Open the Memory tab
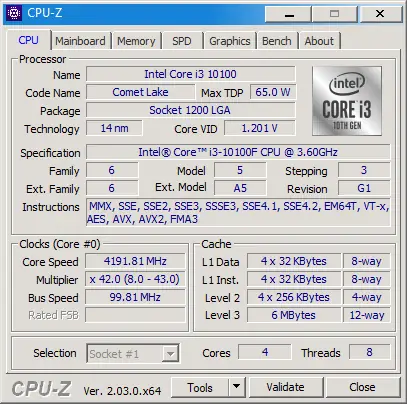Image resolution: width=407 pixels, height=404 pixels. click(136, 41)
